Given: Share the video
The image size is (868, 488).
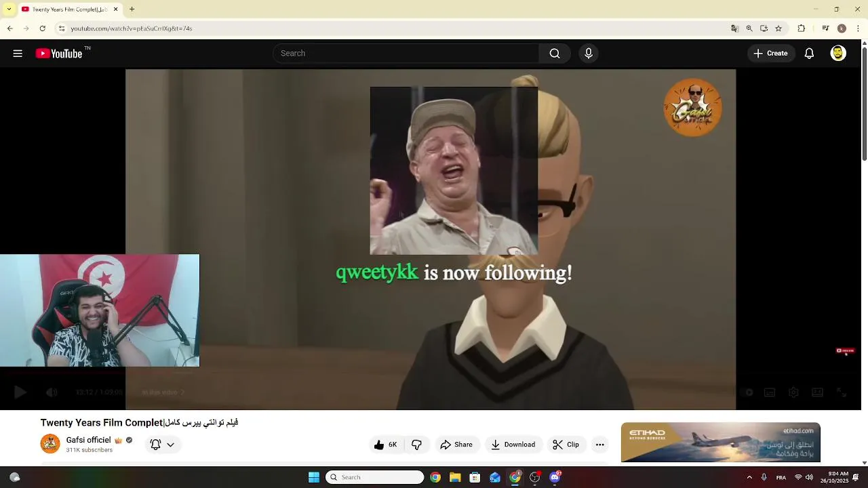Looking at the screenshot, I should tap(456, 445).
